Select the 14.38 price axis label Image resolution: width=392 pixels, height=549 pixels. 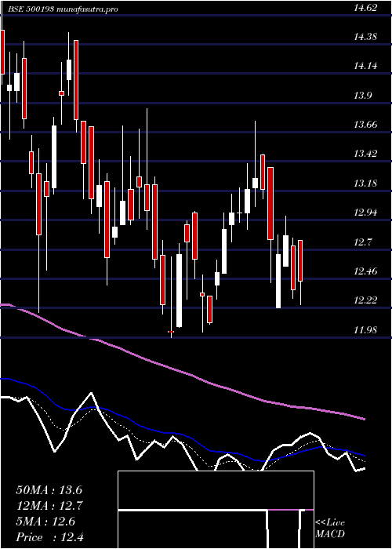pyautogui.click(x=365, y=36)
